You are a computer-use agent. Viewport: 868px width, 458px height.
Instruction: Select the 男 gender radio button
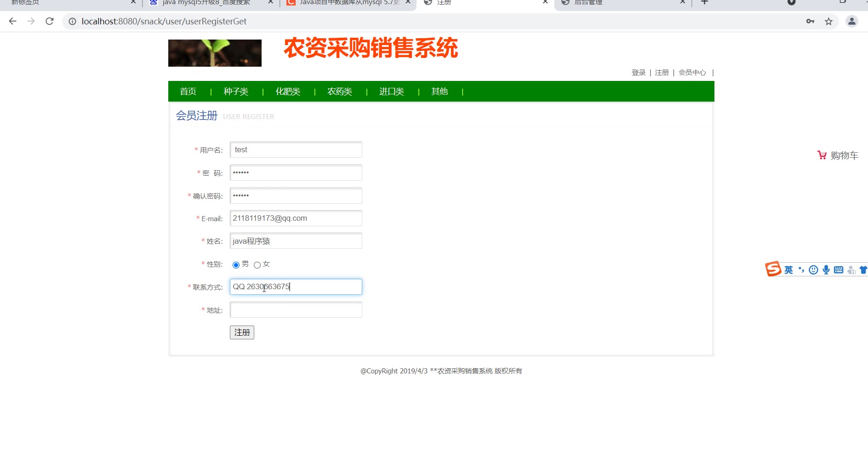tap(236, 265)
